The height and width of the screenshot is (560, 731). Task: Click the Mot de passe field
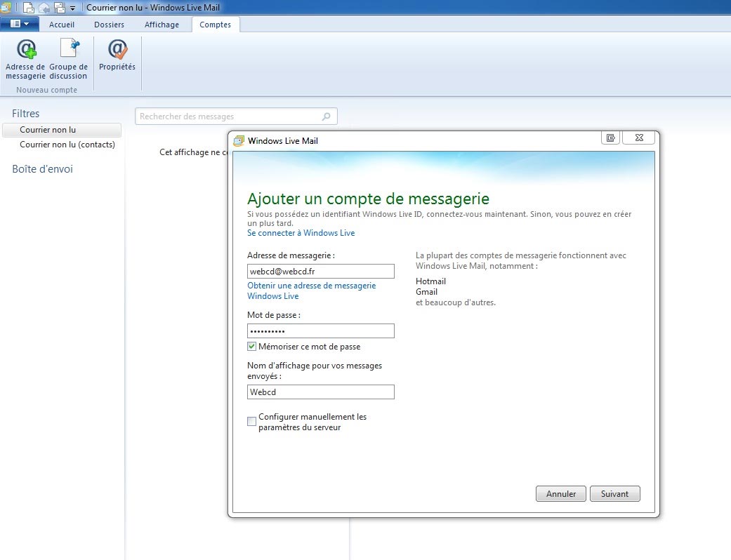321,331
